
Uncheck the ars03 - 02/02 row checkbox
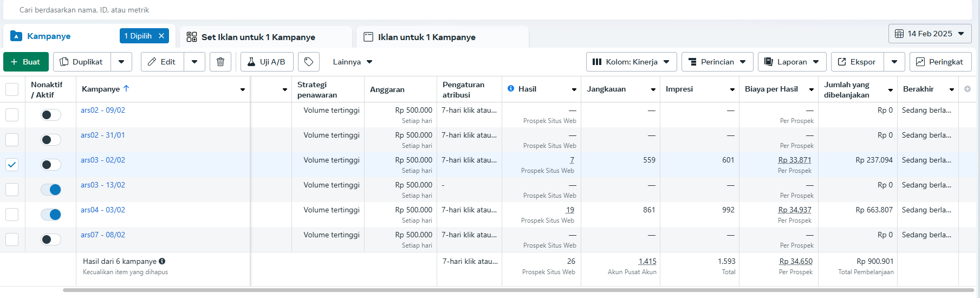click(12, 165)
